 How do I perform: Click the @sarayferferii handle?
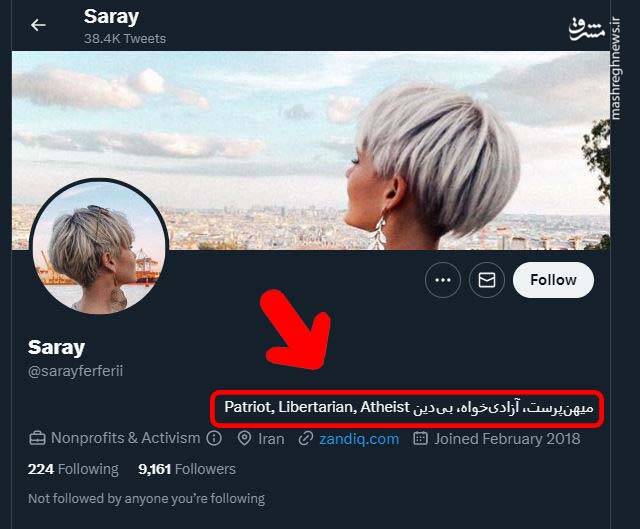pyautogui.click(x=75, y=371)
